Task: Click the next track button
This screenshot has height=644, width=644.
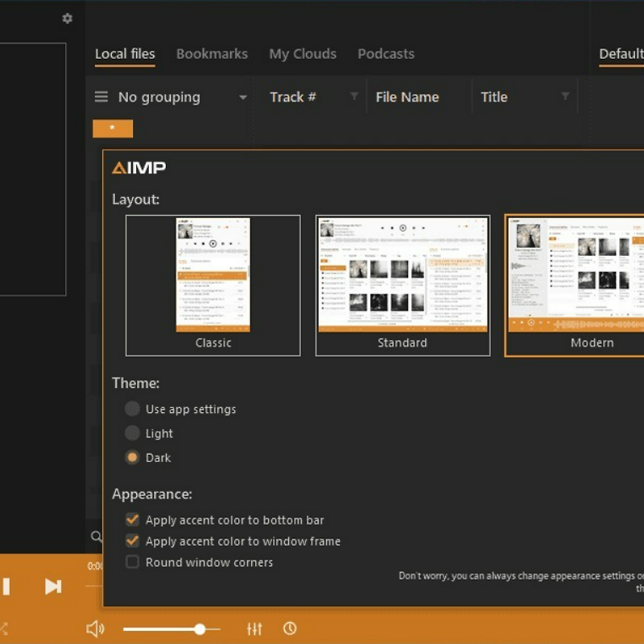Action: coord(53,586)
